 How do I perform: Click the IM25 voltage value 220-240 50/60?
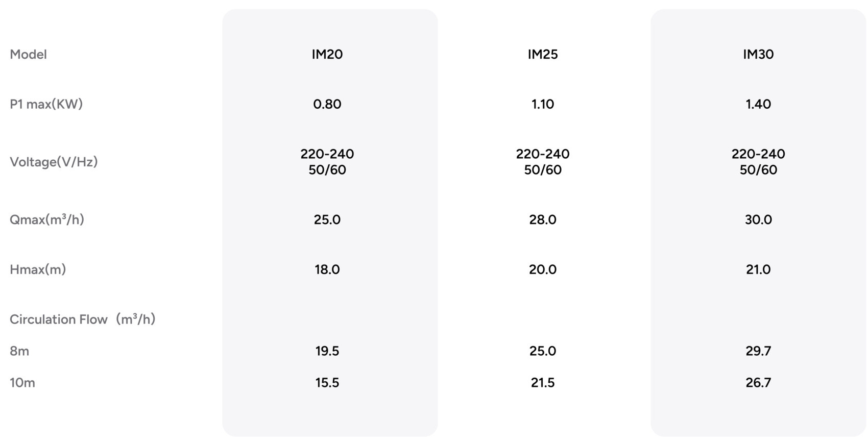pyautogui.click(x=543, y=162)
